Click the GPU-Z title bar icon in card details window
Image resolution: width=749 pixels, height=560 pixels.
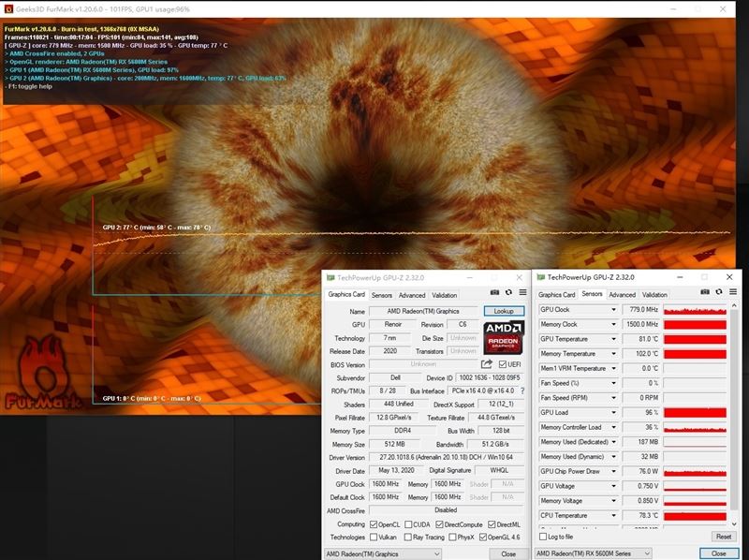330,277
